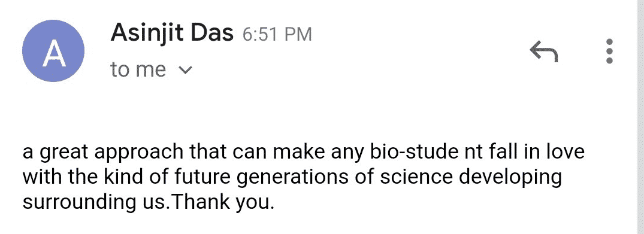Click "Thank you." at the message end

tap(222, 203)
